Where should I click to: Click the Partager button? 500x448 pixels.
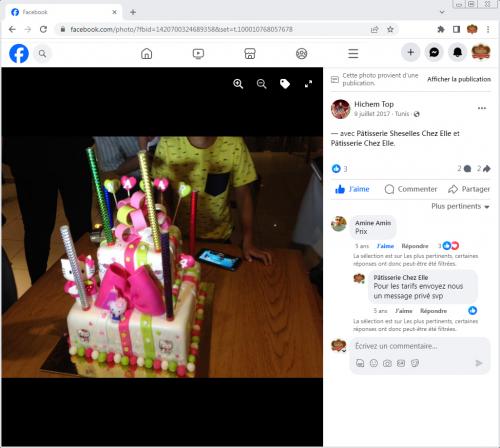pos(469,189)
